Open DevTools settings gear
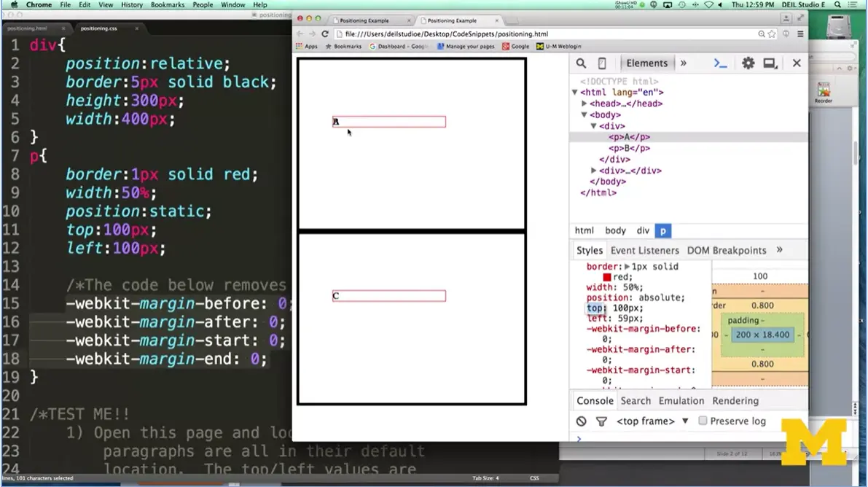The height and width of the screenshot is (487, 868). click(x=748, y=63)
